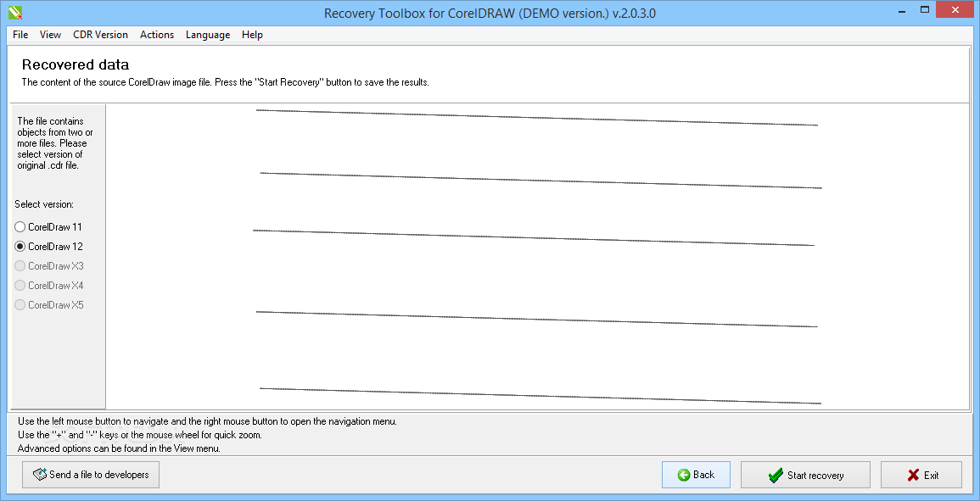The height and width of the screenshot is (501, 980).
Task: Open the File menu
Action: [20, 35]
